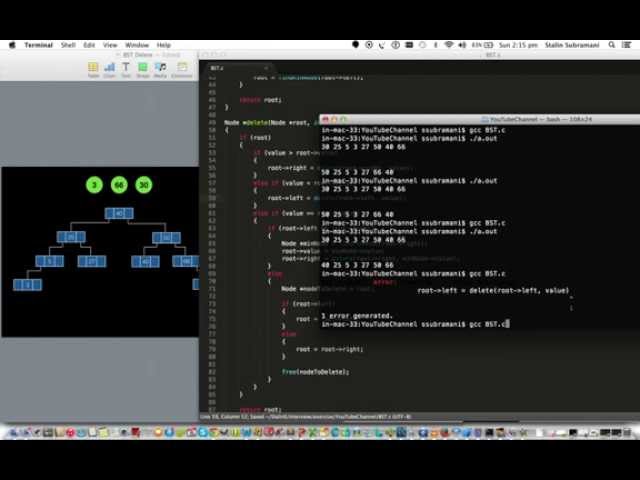
Task: Click the Sublime window title 'BST.c'
Action: (x=493, y=55)
